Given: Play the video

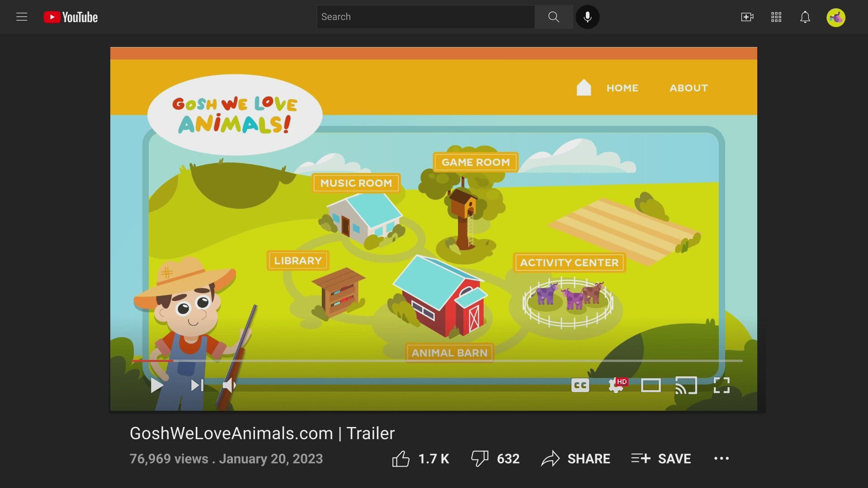Looking at the screenshot, I should (x=156, y=385).
